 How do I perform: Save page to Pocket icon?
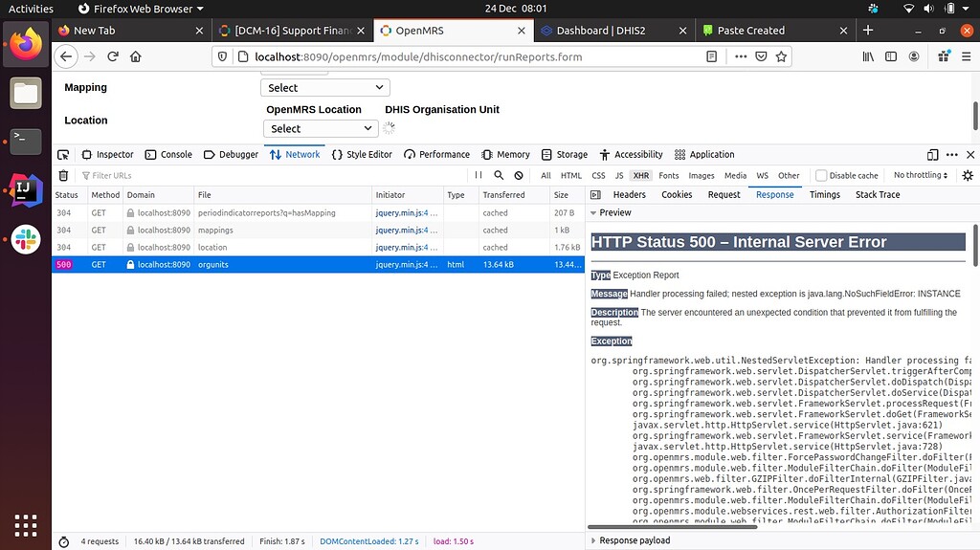point(761,56)
